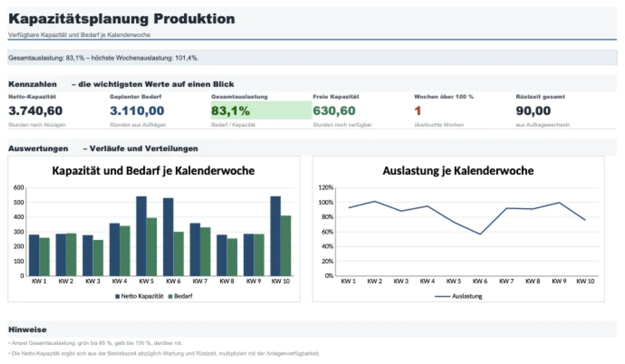
Task: Click the Auslastung line low point at KW 6
Action: [479, 234]
